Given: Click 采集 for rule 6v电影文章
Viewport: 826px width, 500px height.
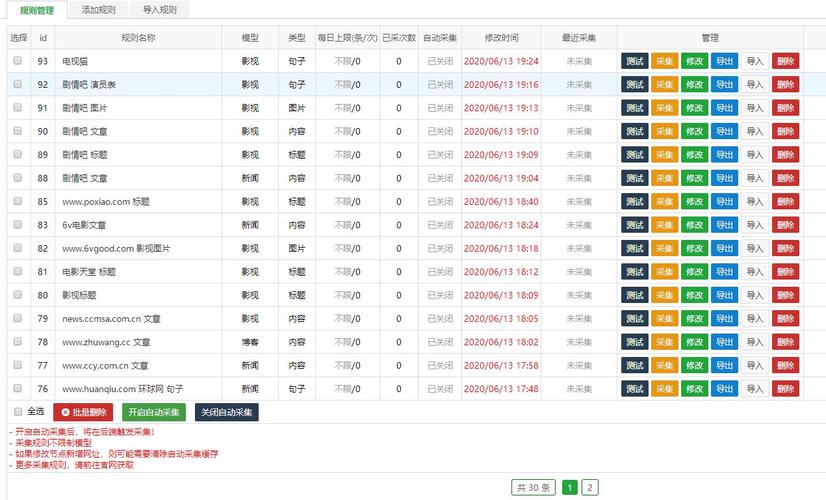Looking at the screenshot, I should tap(665, 225).
